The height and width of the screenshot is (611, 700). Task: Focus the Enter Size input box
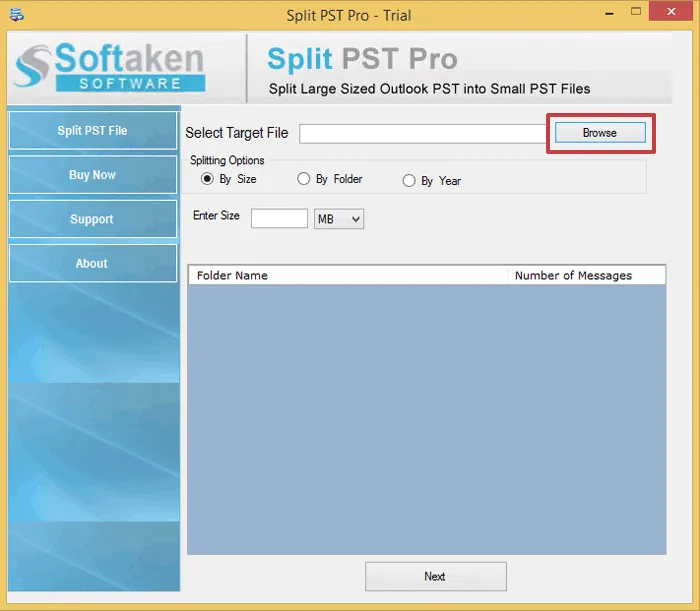point(279,219)
